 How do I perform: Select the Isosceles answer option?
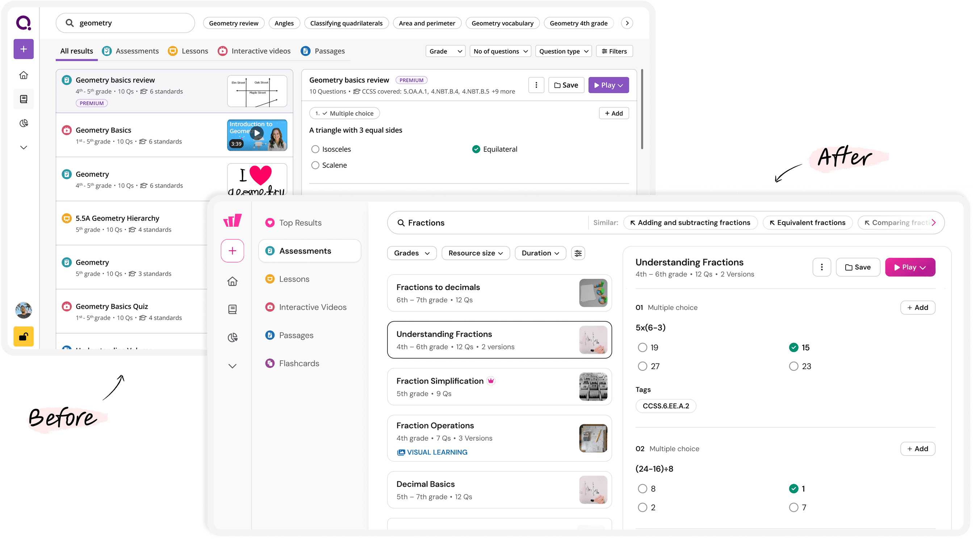click(315, 149)
